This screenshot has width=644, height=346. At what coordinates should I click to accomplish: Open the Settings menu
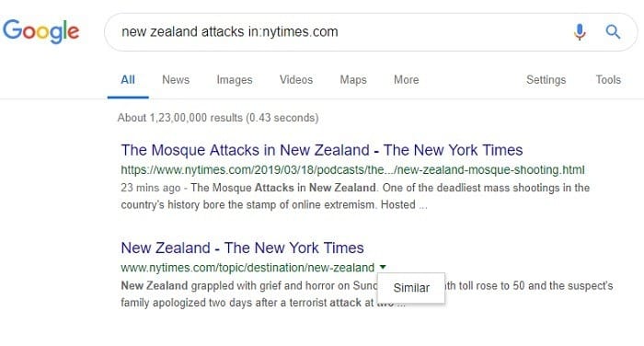546,80
